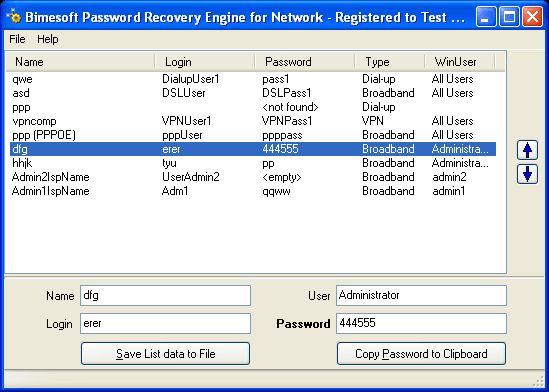Click the VPNUser1 login cell
This screenshot has width=549, height=392.
coord(187,121)
